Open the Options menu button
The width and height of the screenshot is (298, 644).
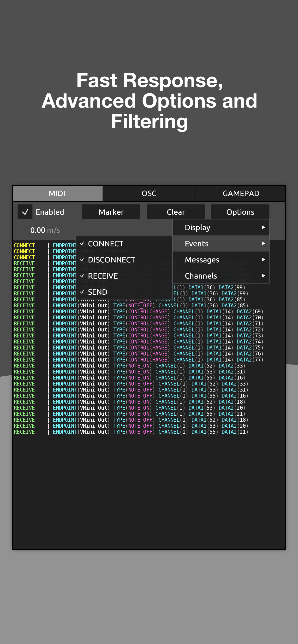tap(240, 212)
